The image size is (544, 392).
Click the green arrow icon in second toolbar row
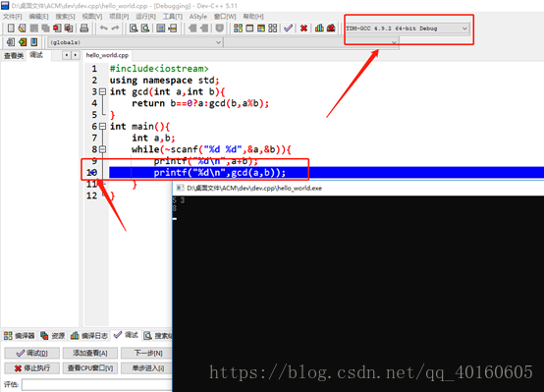pos(23,42)
